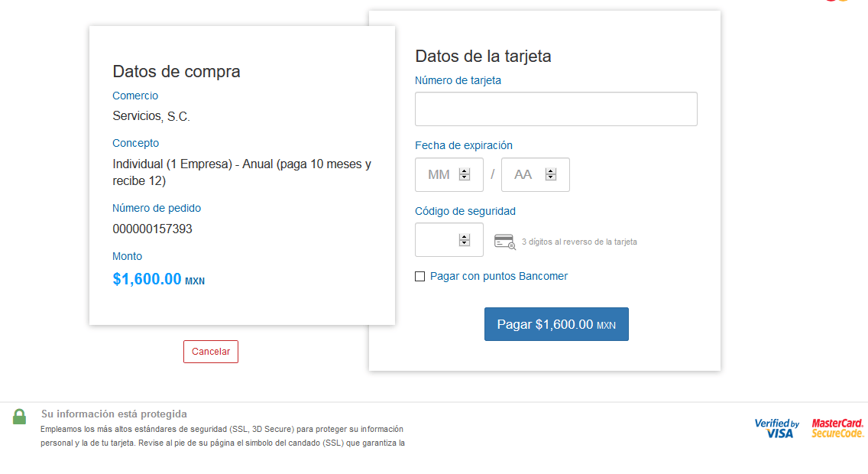Click the Servicios, S.C. merchant name

click(151, 116)
